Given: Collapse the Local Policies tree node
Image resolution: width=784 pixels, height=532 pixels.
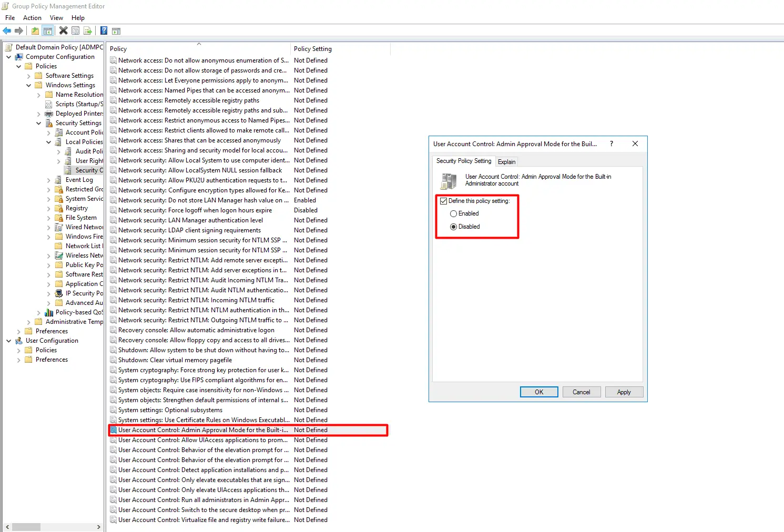Looking at the screenshot, I should tap(48, 141).
